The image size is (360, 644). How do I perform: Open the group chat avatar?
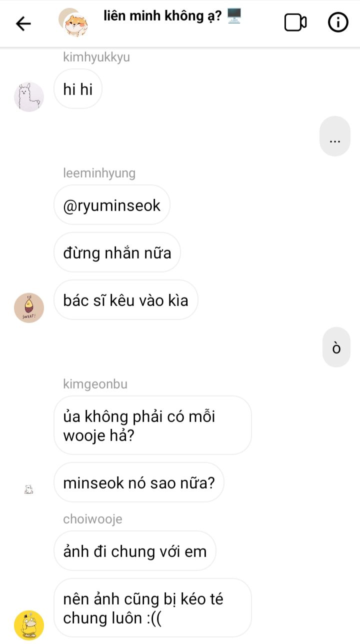tap(73, 22)
